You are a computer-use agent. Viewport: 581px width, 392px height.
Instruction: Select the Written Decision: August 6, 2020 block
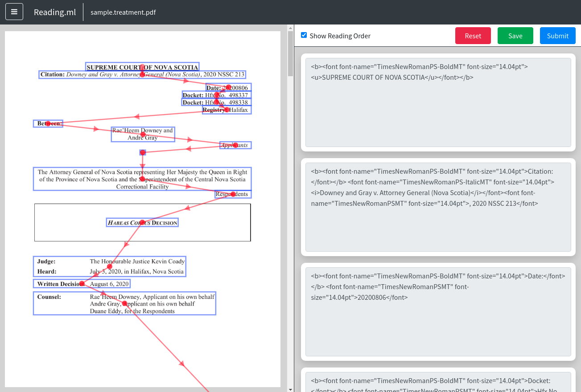[82, 284]
